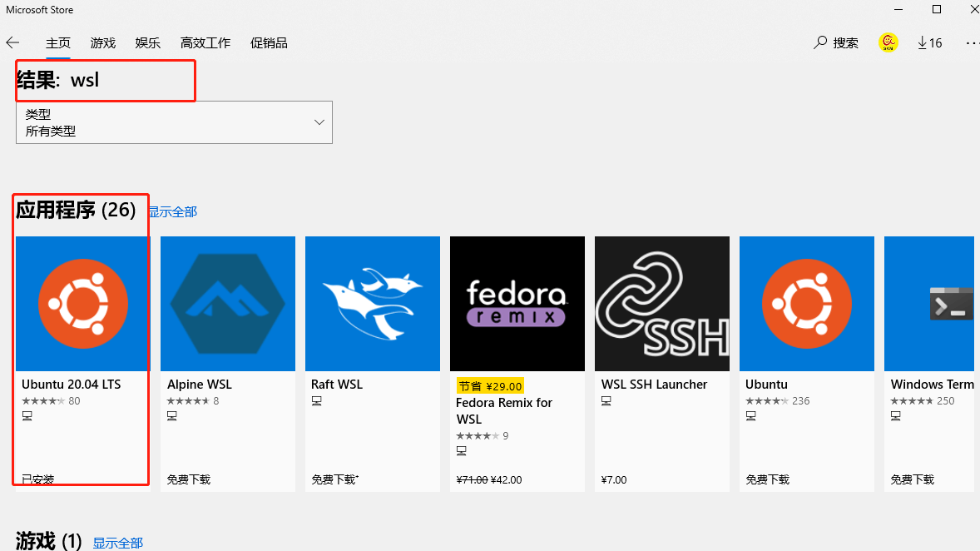The image size is (980, 551).
Task: Click 免费下载 under Raft WSL
Action: pos(334,479)
